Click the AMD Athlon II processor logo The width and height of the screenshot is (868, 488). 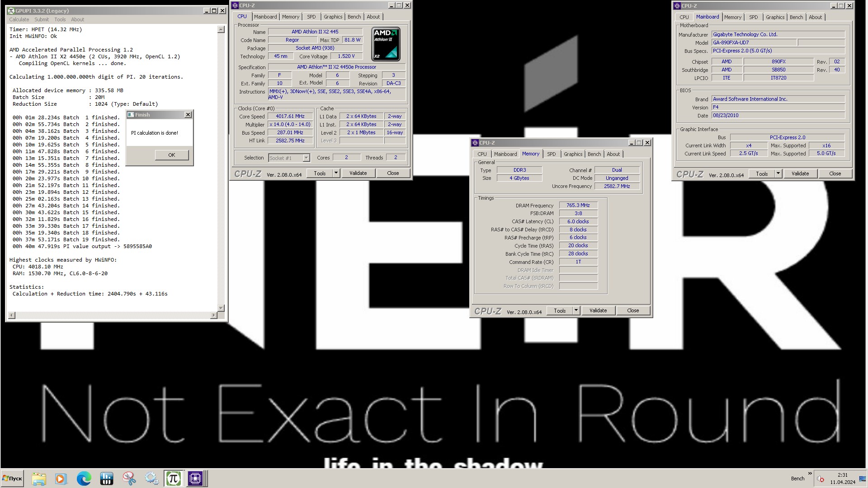pos(386,44)
